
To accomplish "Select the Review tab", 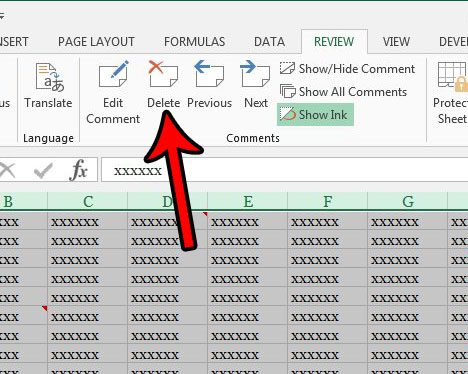I will (x=334, y=42).
